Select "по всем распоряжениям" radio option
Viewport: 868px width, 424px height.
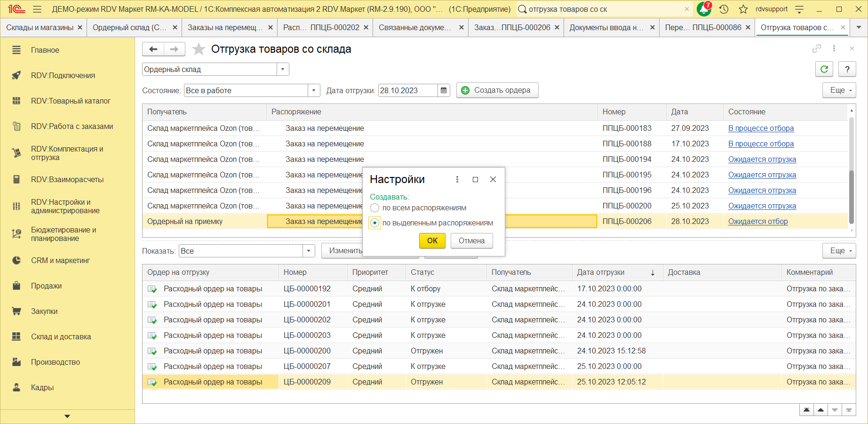[375, 208]
